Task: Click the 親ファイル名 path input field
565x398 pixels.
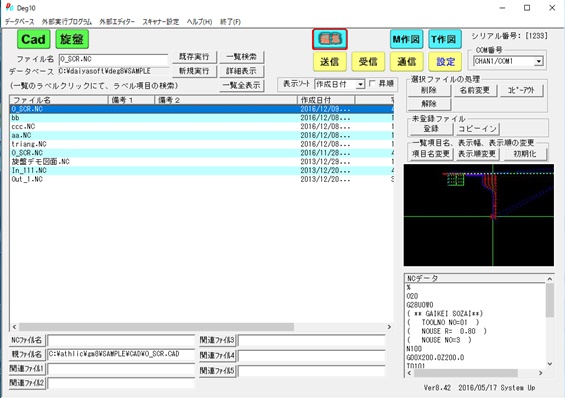Action: (121, 354)
